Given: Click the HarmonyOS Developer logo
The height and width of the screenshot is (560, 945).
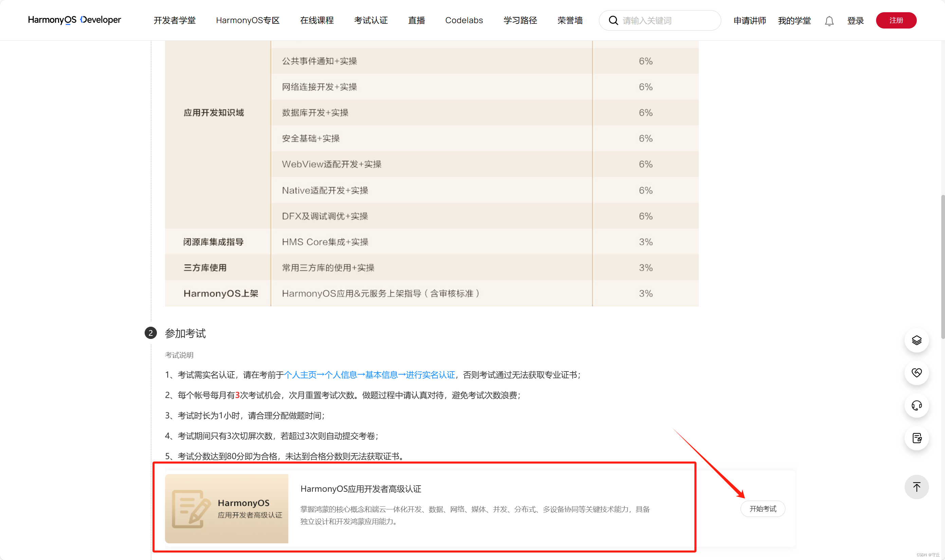Looking at the screenshot, I should point(74,20).
